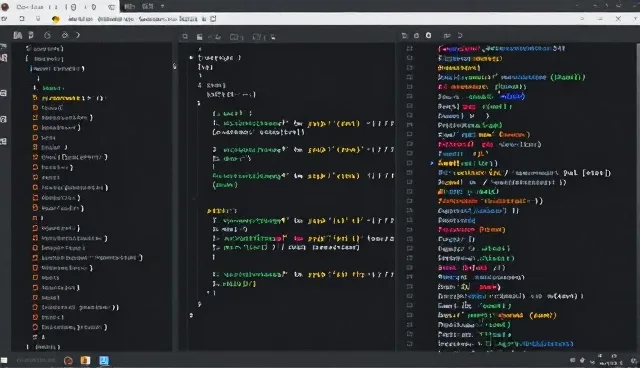
Task: Click the orange round icon in the taskbar
Action: tap(68, 360)
